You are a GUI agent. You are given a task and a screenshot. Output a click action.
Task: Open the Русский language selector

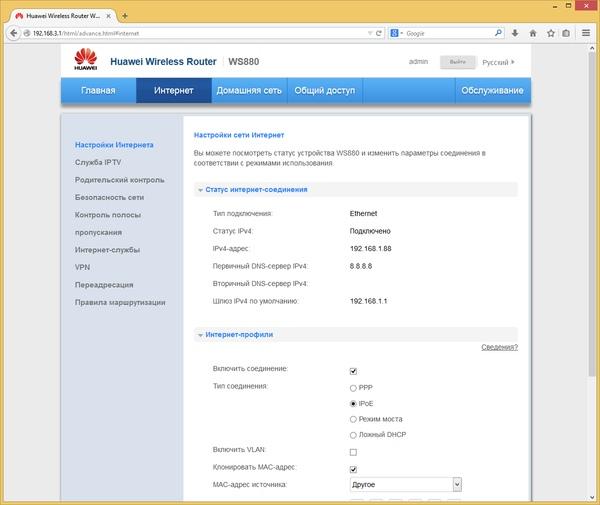coord(498,62)
